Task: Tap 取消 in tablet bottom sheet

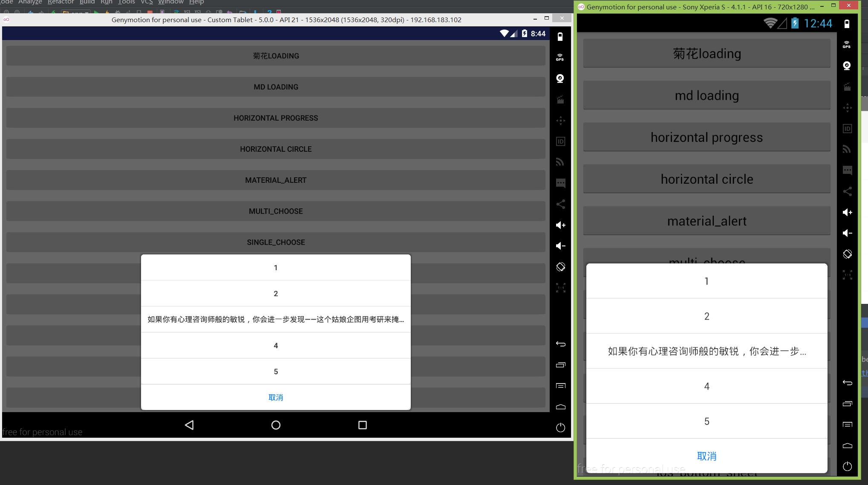Action: tap(276, 397)
